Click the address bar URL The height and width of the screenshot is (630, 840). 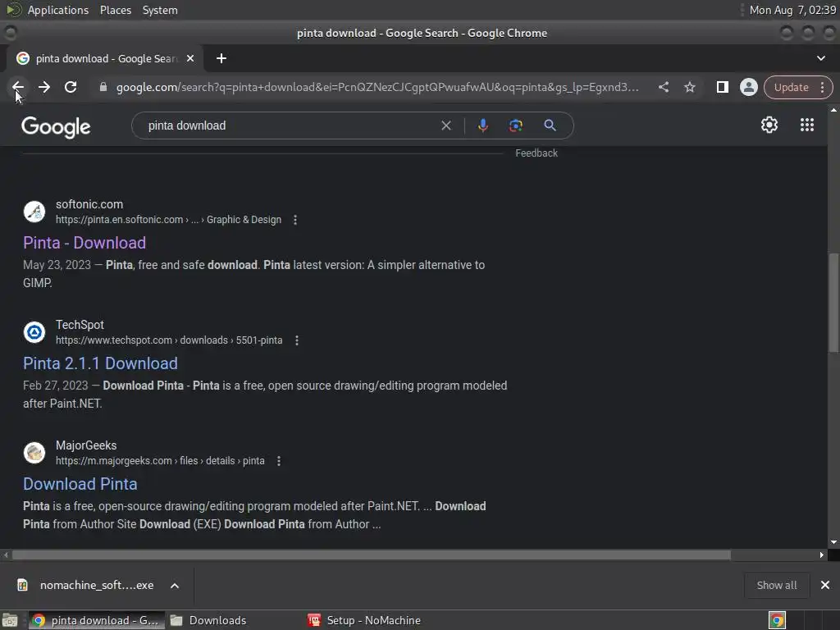(377, 87)
